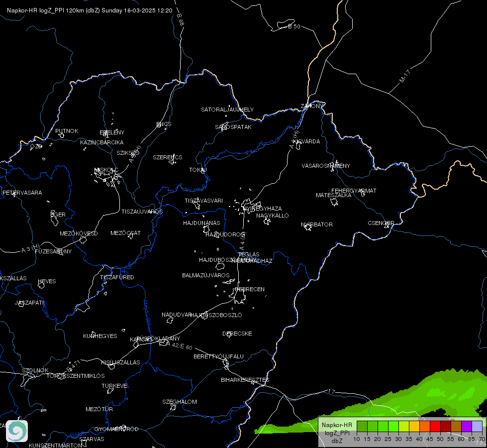This screenshot has height=448, width=487.
Task: Click the HEVES town label
Action: point(47,281)
